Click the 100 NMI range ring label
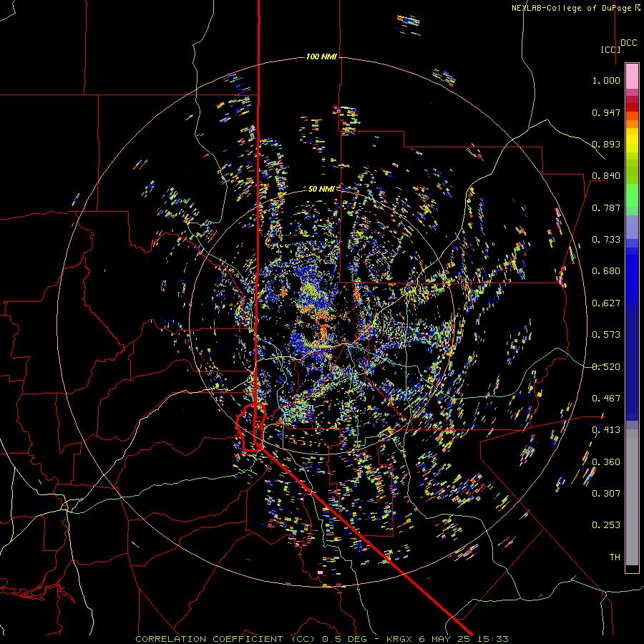Viewport: 644px width, 644px height. click(x=321, y=57)
